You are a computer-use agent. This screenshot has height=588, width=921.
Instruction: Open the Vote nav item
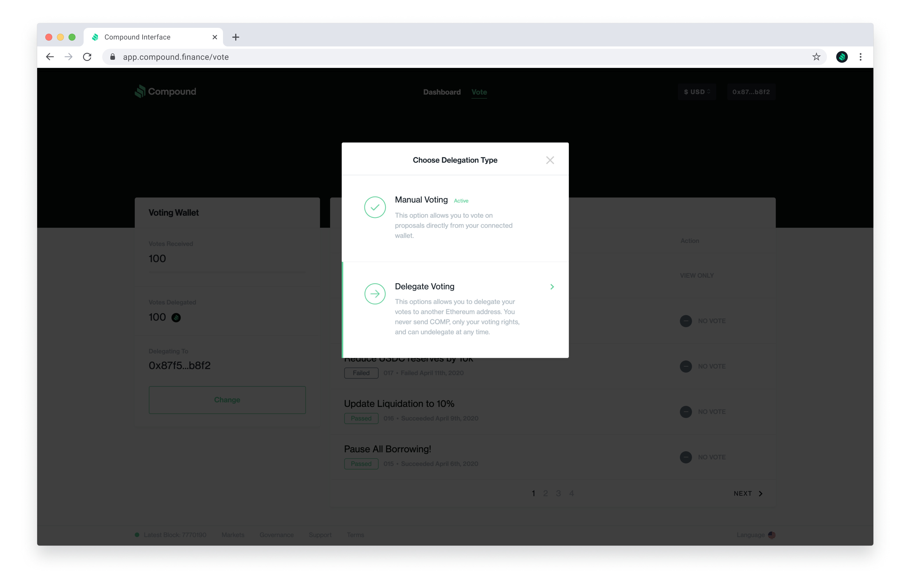(479, 92)
